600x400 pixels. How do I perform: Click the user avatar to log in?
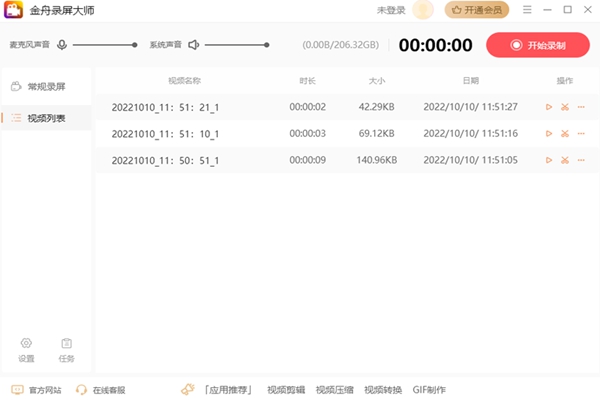click(423, 10)
